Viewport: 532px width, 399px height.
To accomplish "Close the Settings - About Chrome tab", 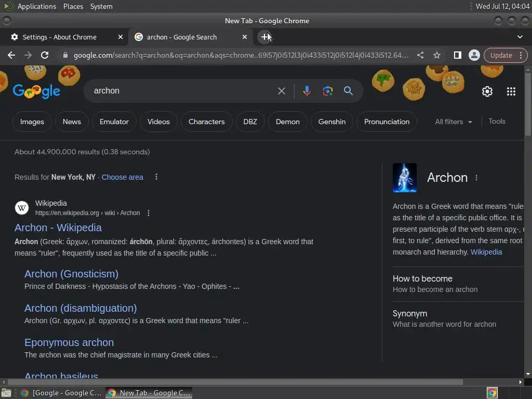I will pyautogui.click(x=121, y=37).
